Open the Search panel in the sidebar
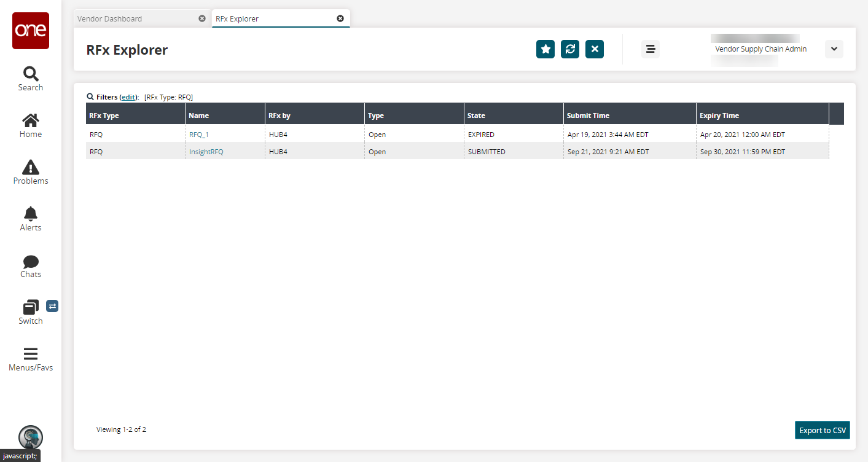 pos(31,79)
